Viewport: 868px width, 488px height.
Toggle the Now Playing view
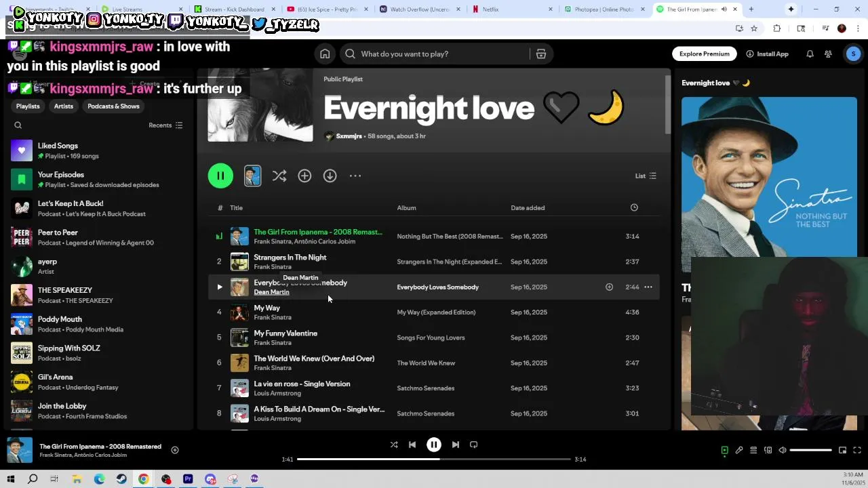[724, 450]
